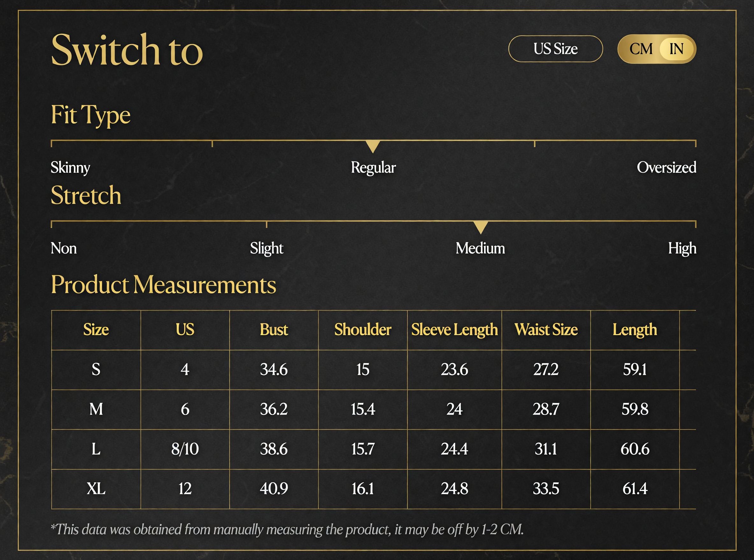Click the Shoulder column header
This screenshot has width=754, height=560.
click(363, 330)
